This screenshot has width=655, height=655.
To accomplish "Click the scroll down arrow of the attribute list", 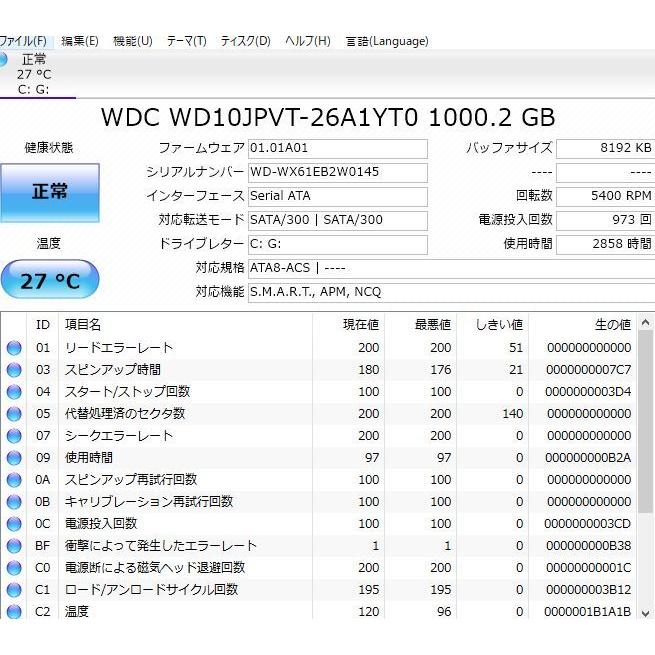I will tap(645, 613).
